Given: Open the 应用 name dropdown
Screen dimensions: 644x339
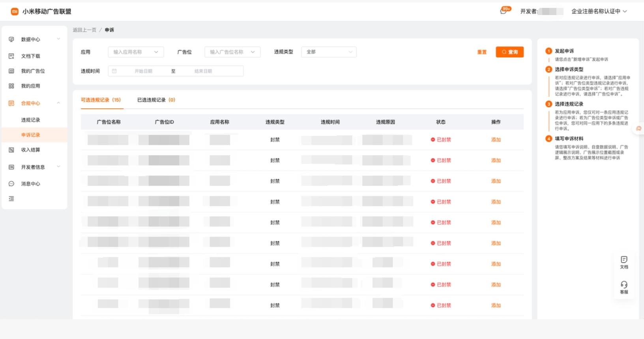Looking at the screenshot, I should 135,52.
